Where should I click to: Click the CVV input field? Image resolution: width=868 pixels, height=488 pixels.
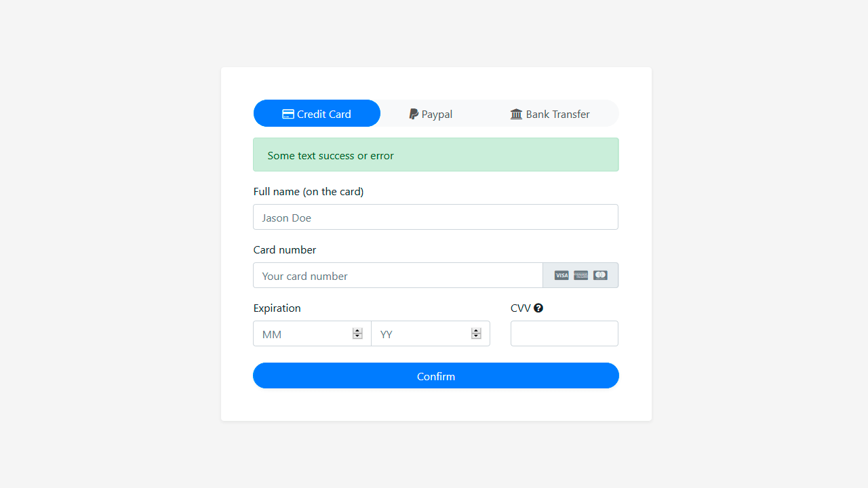click(564, 333)
